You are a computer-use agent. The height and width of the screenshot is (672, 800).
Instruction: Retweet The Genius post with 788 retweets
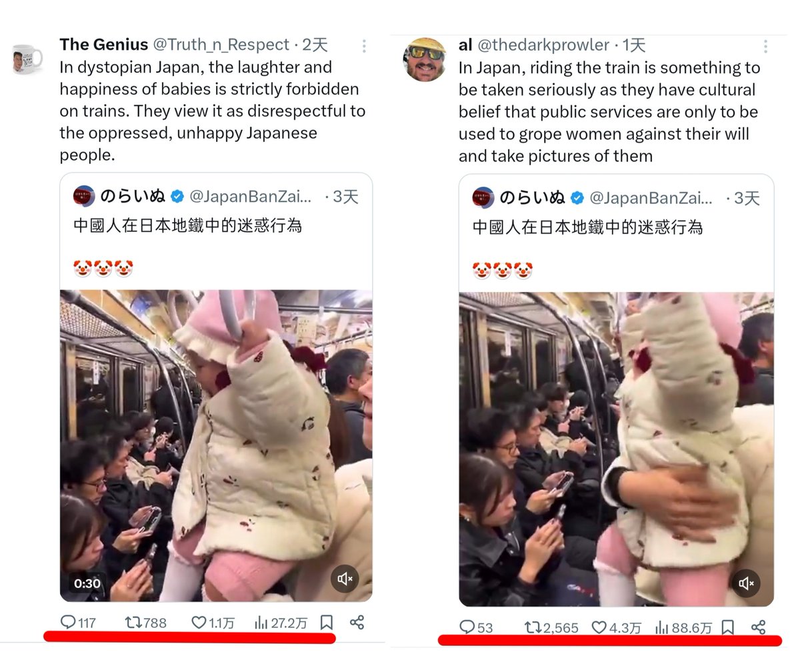[x=145, y=623]
